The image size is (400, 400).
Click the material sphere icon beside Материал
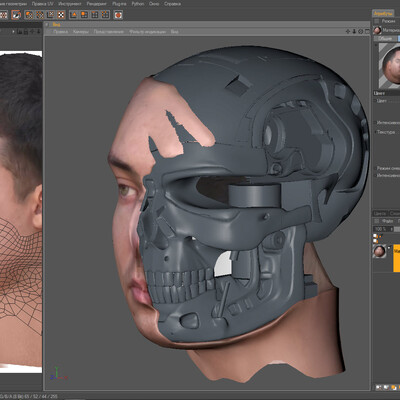[377, 30]
